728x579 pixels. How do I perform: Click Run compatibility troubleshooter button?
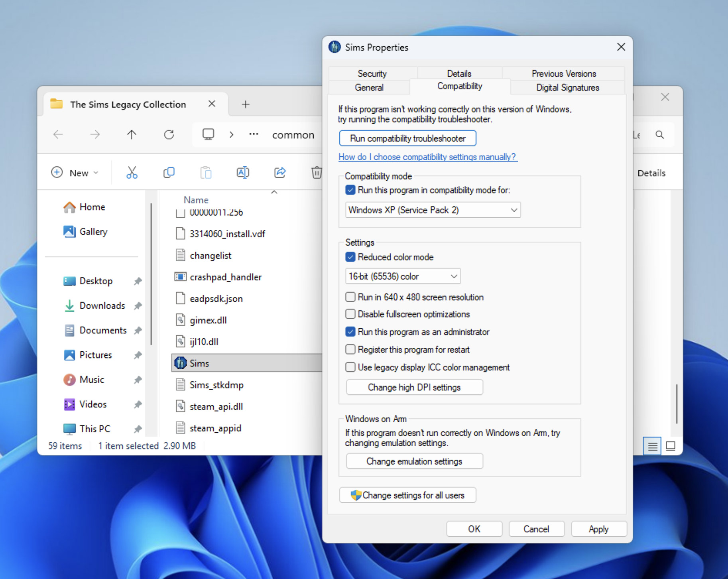click(x=407, y=138)
